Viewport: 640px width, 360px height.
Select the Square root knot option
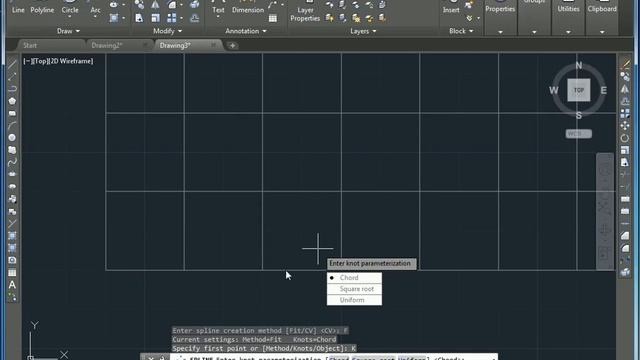(x=354, y=289)
